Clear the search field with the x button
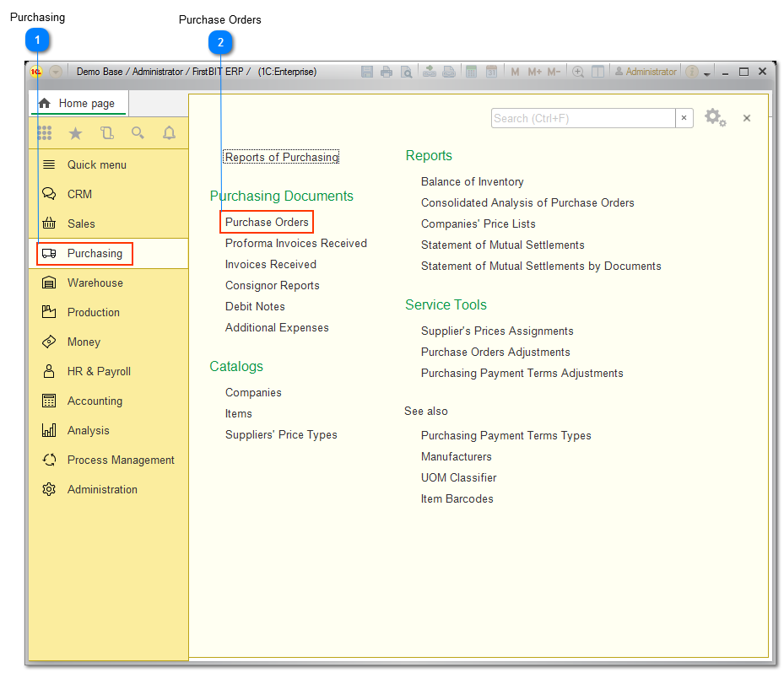This screenshot has height=673, width=784. pyautogui.click(x=684, y=118)
